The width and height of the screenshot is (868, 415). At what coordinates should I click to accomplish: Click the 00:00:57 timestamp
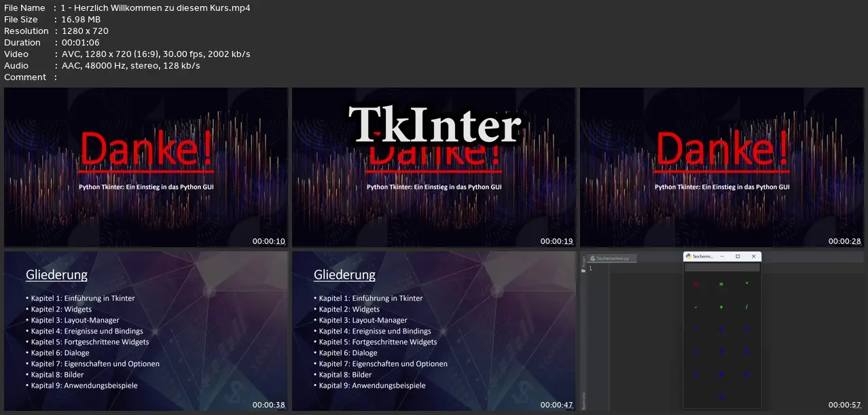tap(845, 405)
